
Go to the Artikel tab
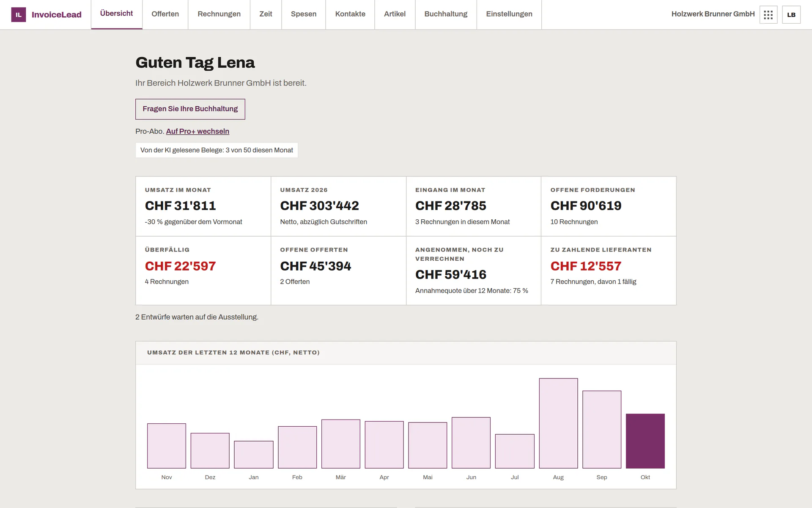(x=395, y=14)
